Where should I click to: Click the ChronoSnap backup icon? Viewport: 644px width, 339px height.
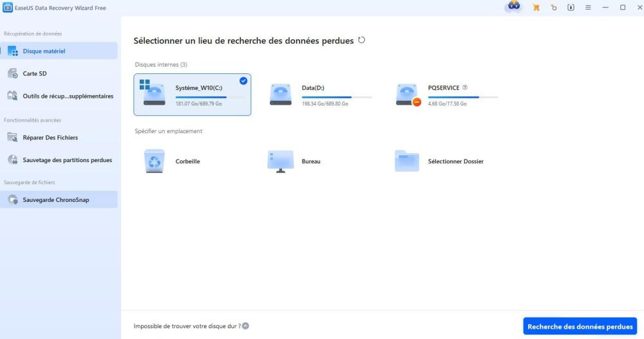[13, 200]
